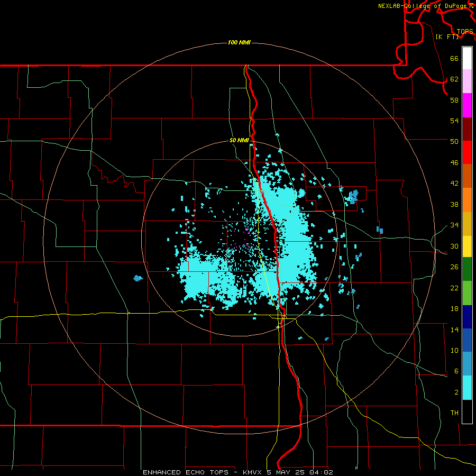Viewport: 476px width, 476px height.
Task: Click the legend value 46
Action: click(454, 163)
